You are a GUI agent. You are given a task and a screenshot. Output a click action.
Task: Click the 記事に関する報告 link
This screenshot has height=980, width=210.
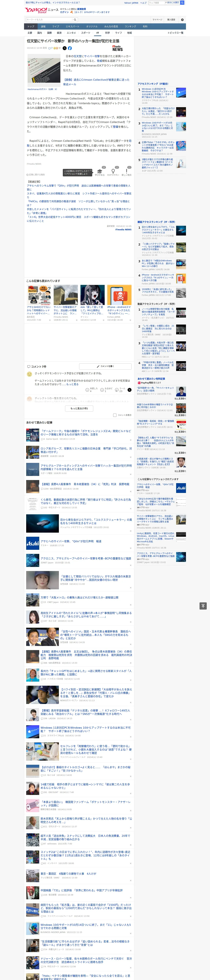pos(36,175)
